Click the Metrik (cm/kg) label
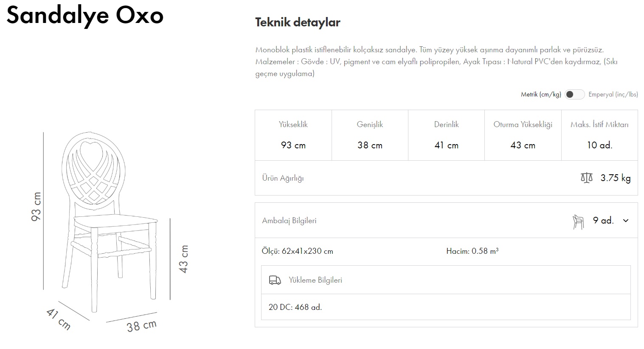Image resolution: width=644 pixels, height=349 pixels. click(540, 94)
